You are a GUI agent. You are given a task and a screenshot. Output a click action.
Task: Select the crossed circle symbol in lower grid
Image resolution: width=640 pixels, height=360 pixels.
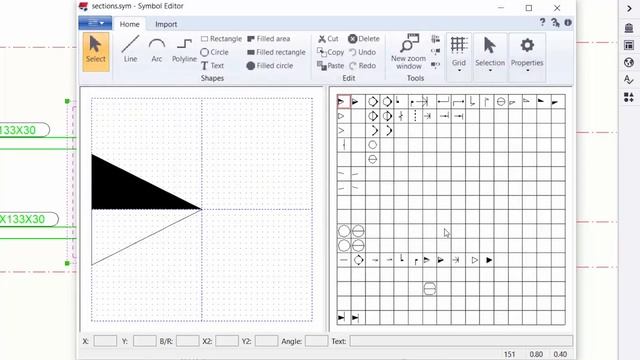(429, 289)
